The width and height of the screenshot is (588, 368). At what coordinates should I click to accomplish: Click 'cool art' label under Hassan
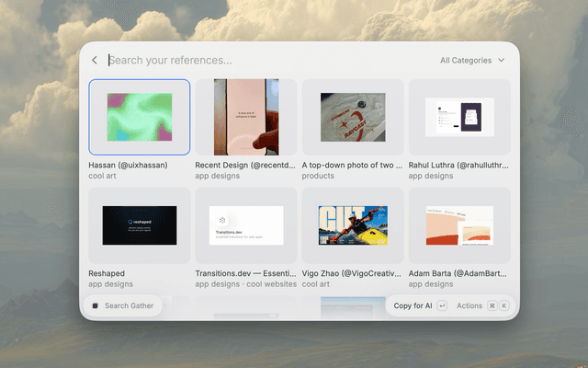(x=102, y=176)
